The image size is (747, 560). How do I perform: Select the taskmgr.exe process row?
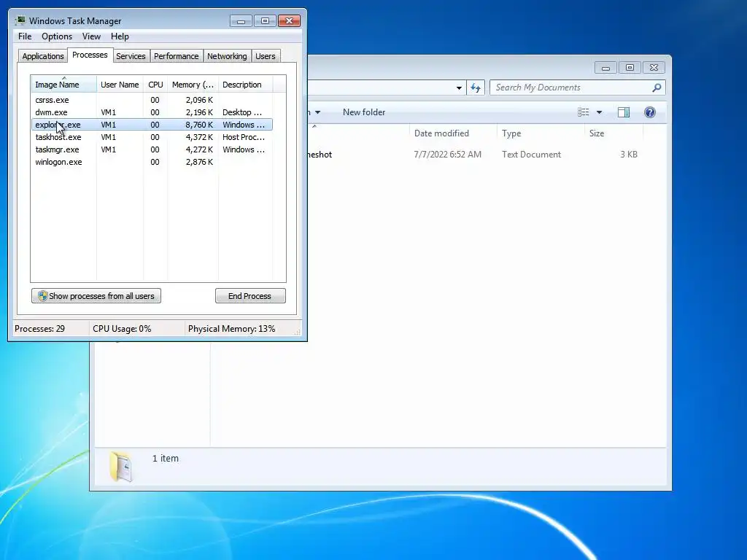152,149
